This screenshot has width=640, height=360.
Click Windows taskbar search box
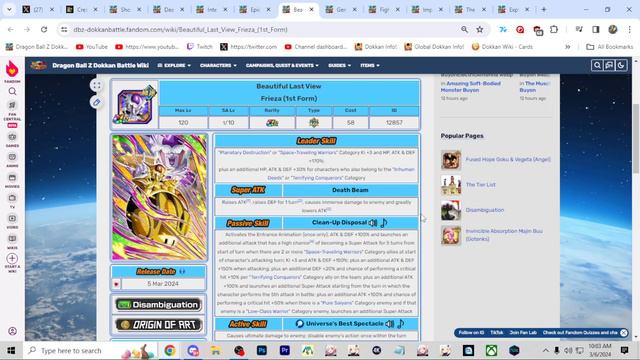(90, 350)
